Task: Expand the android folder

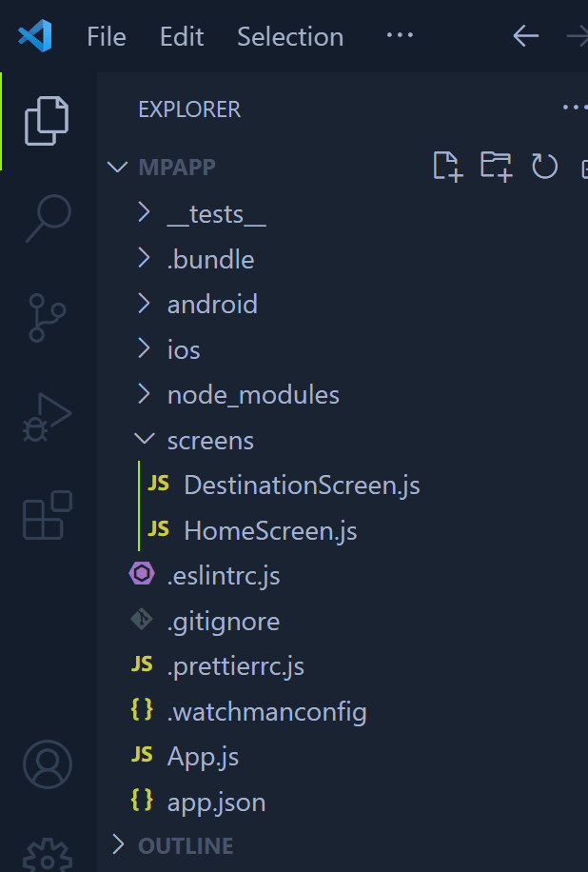Action: (x=212, y=304)
